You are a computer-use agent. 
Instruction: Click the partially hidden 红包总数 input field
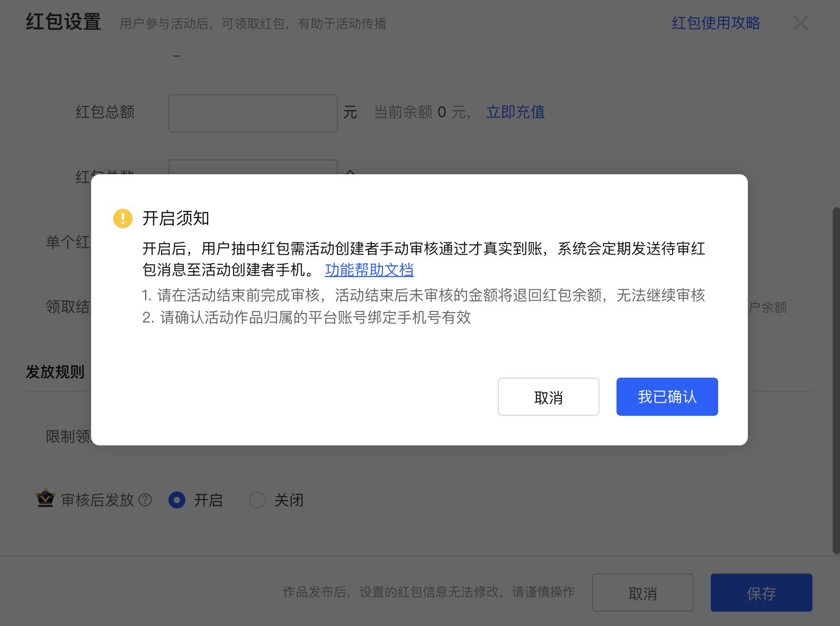coord(253,167)
